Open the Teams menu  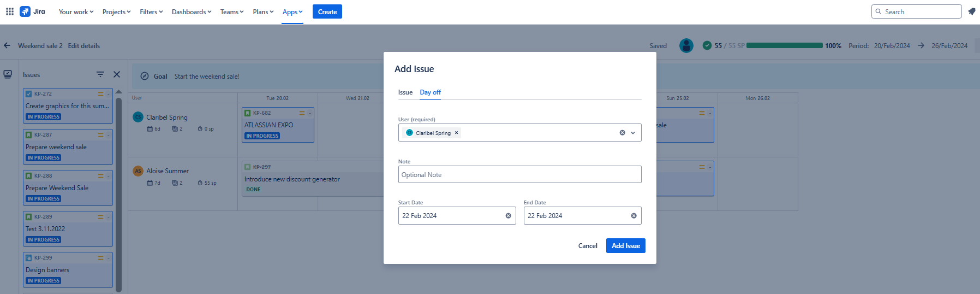pos(232,12)
